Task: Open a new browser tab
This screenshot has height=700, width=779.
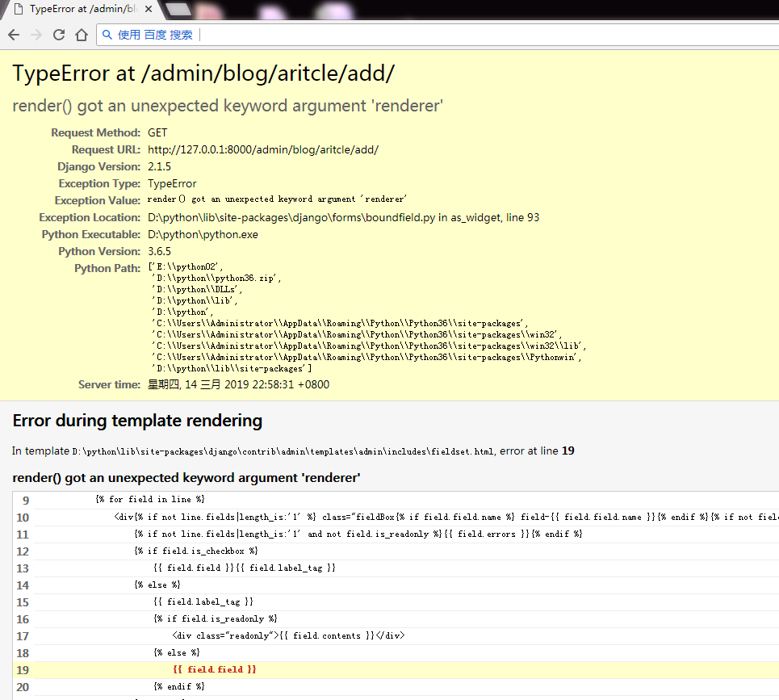Action: [178, 9]
